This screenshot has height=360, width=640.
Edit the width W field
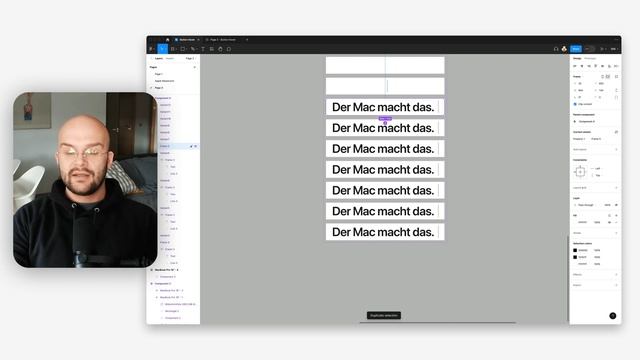(582, 90)
